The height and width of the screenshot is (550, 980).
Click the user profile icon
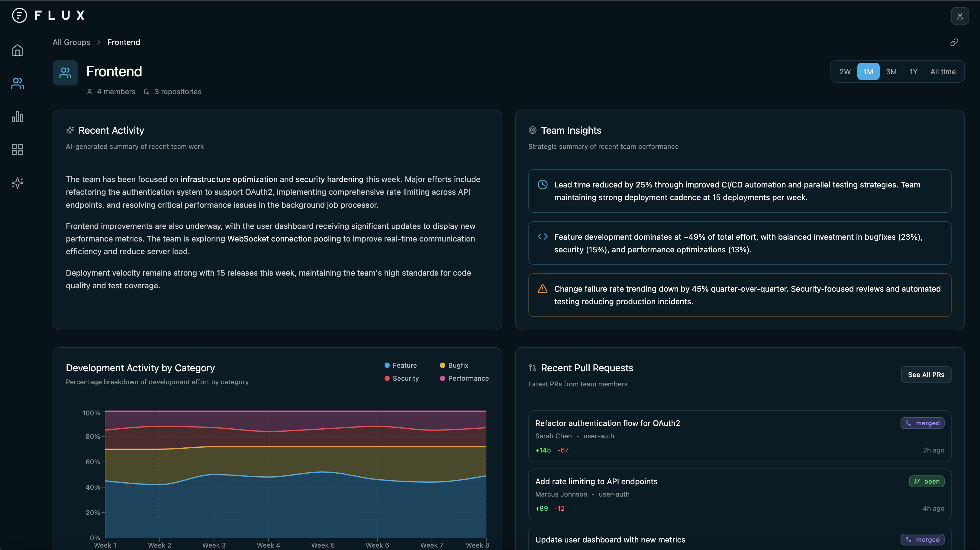click(959, 16)
